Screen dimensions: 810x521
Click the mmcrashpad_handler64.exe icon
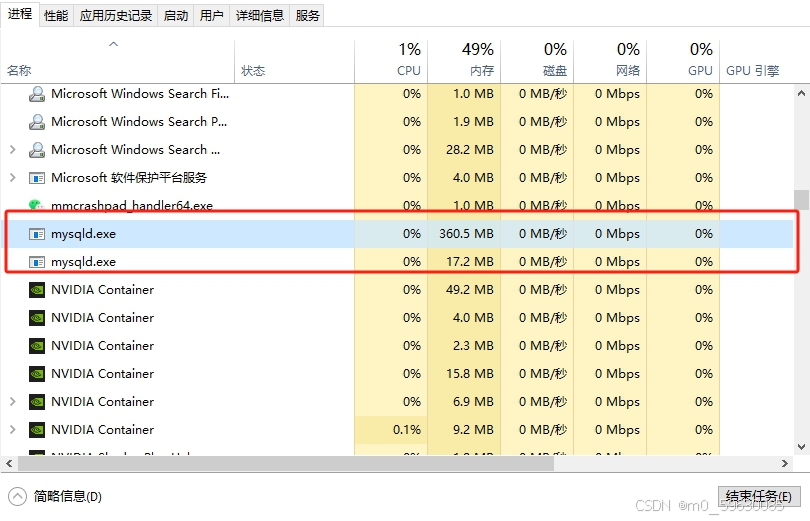(x=36, y=205)
